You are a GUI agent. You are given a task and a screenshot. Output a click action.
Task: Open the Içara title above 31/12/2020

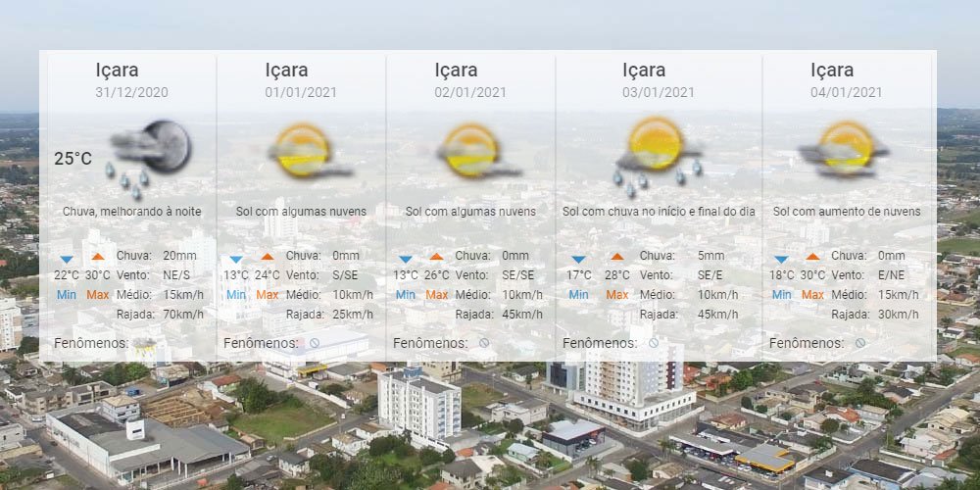coord(117,70)
